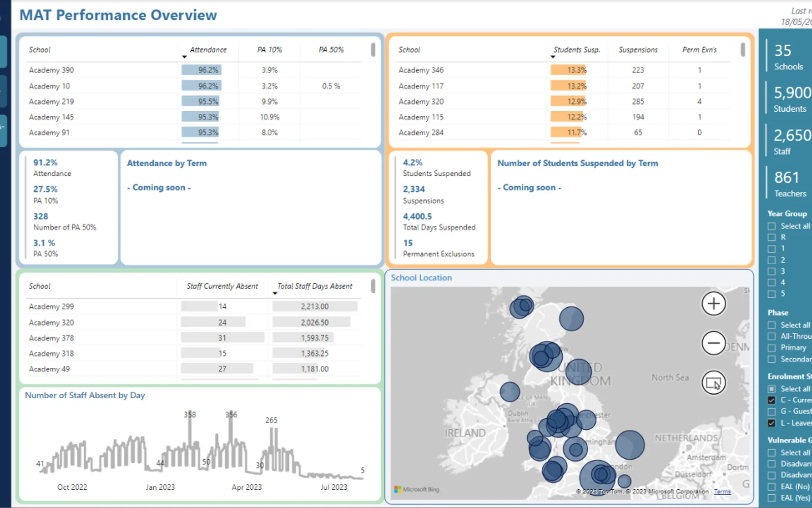Image resolution: width=812 pixels, height=508 pixels.
Task: Sort by School header in attendance table
Action: [40, 50]
